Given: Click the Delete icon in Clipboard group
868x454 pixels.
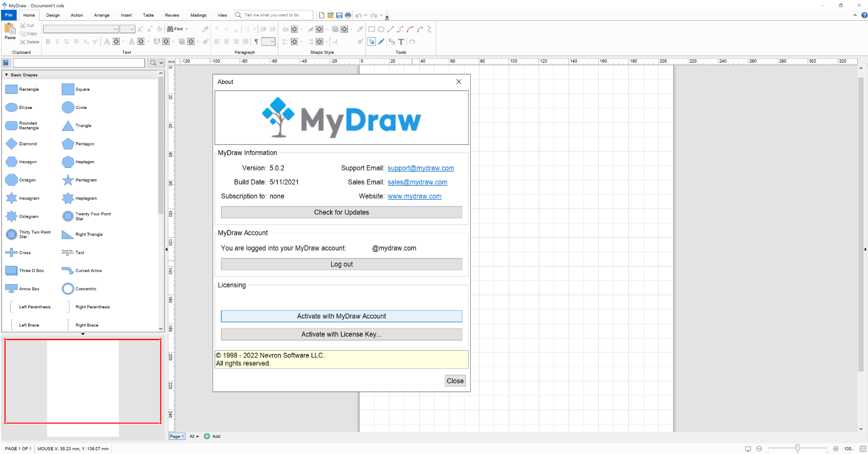Looking at the screenshot, I should [23, 42].
